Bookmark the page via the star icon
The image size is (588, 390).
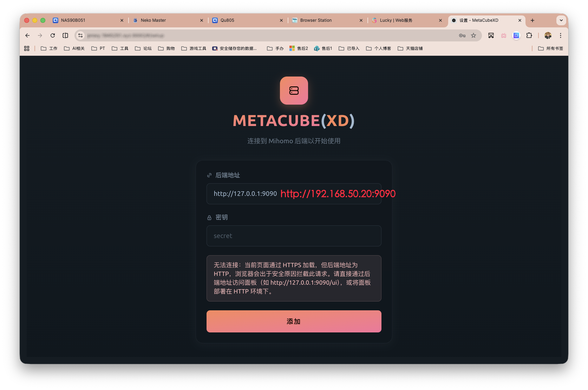click(473, 35)
